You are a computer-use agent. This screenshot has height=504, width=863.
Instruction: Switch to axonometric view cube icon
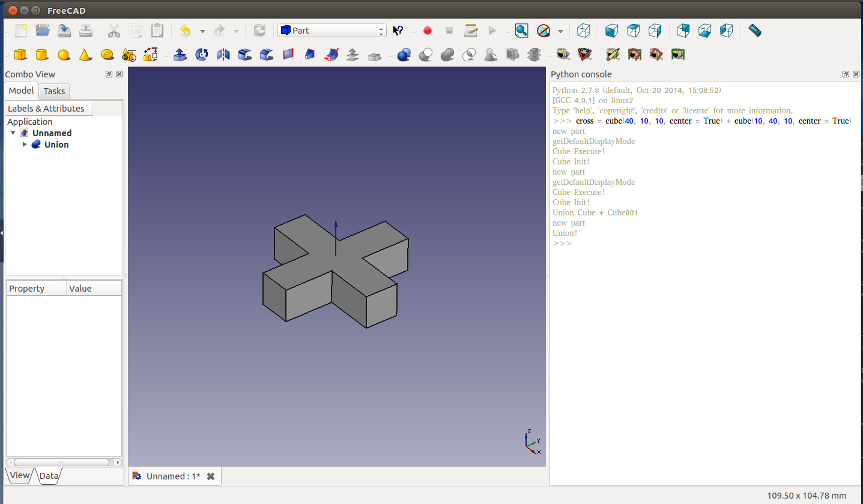click(x=583, y=31)
